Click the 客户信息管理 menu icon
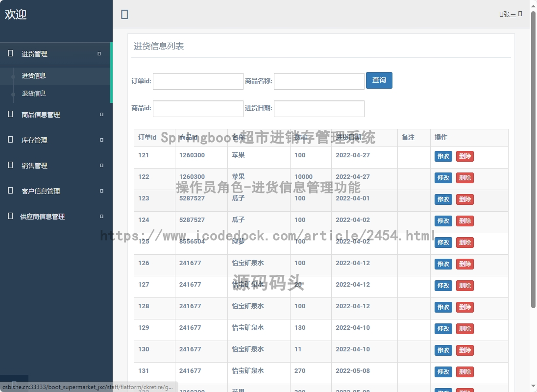Image resolution: width=537 pixels, height=392 pixels. coord(11,190)
